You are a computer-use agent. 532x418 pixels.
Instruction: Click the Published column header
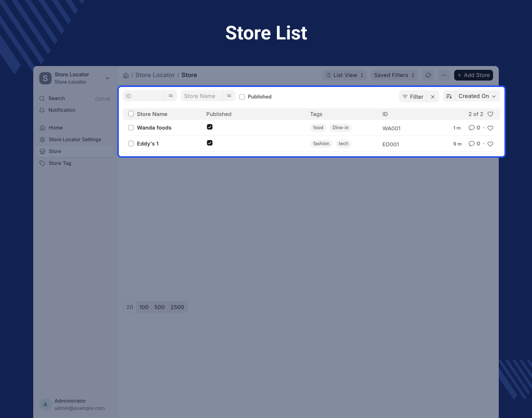point(219,114)
